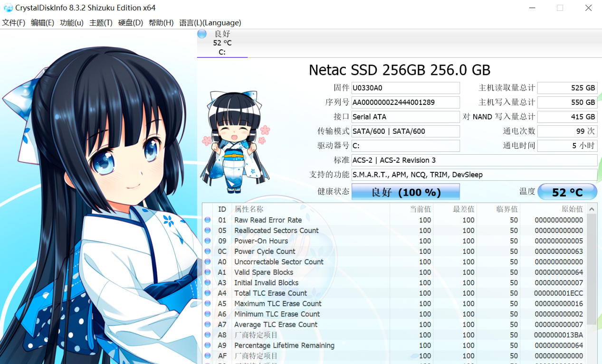Image resolution: width=602 pixels, height=364 pixels.
Task: Click the status orb for attribute A8
Action: pos(208,335)
